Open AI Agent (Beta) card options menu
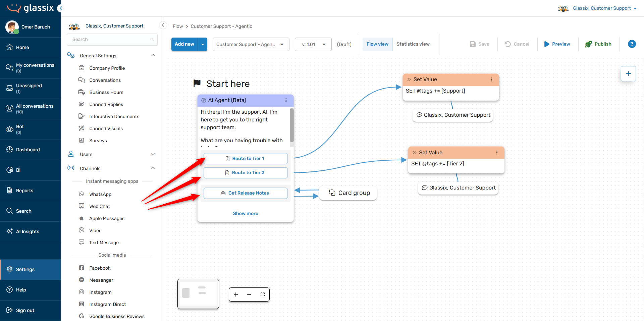The height and width of the screenshot is (321, 644). pyautogui.click(x=286, y=100)
